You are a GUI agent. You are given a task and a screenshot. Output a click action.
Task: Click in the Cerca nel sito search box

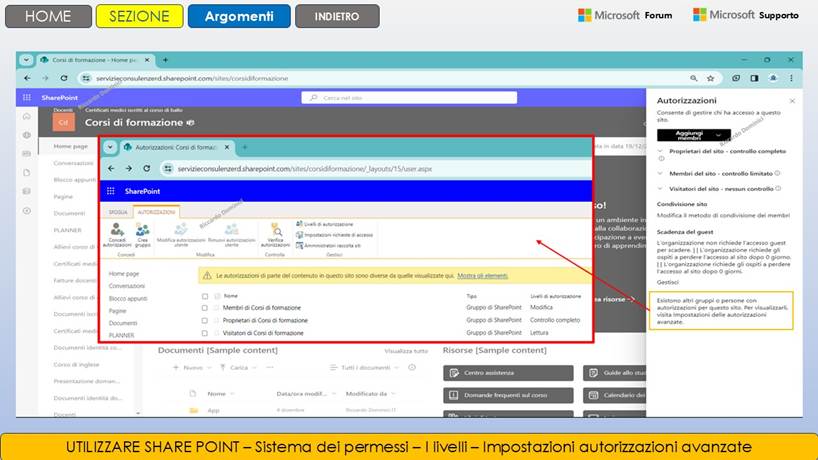tap(409, 98)
